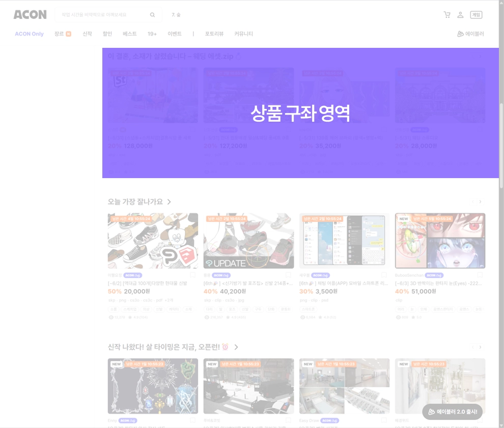Open the 3D 판타지 눈 Eyes thumbnail
The image size is (504, 428).
point(440,241)
